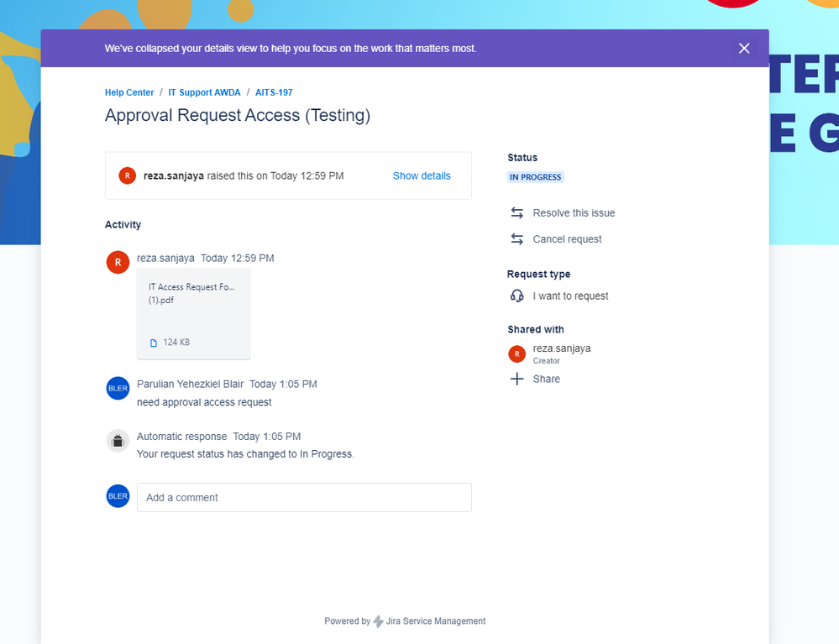Click the Status heading
839x644 pixels.
pos(522,158)
